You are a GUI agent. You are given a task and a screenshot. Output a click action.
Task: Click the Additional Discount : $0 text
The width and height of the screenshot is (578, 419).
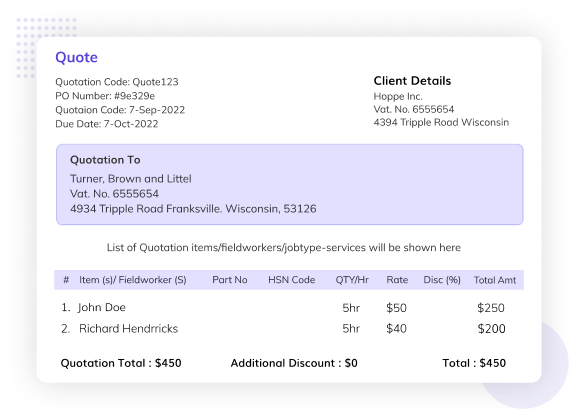294,363
